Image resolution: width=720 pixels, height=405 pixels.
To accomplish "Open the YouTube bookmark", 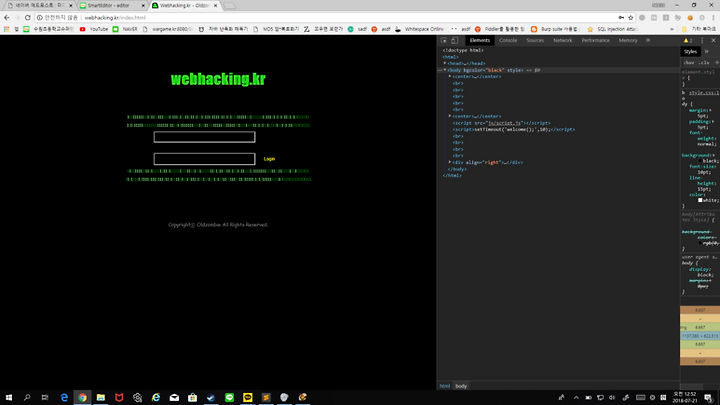I will point(94,29).
